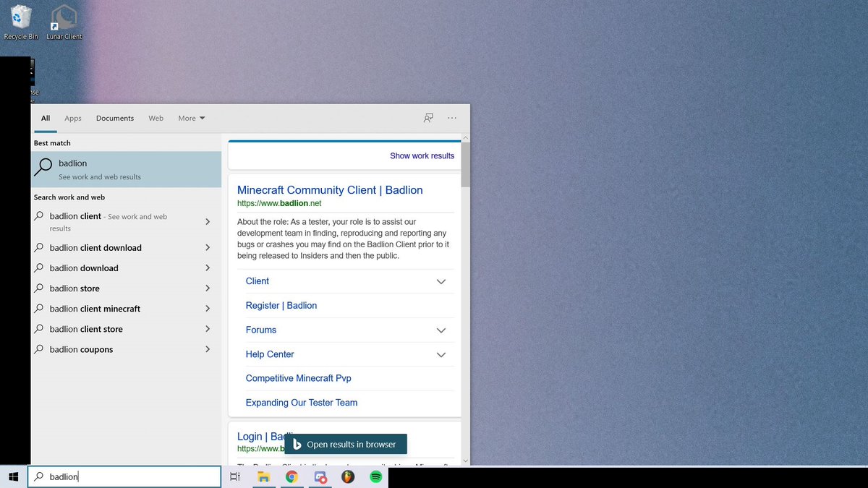
Task: Expand arrow next to badlion download
Action: (x=208, y=267)
